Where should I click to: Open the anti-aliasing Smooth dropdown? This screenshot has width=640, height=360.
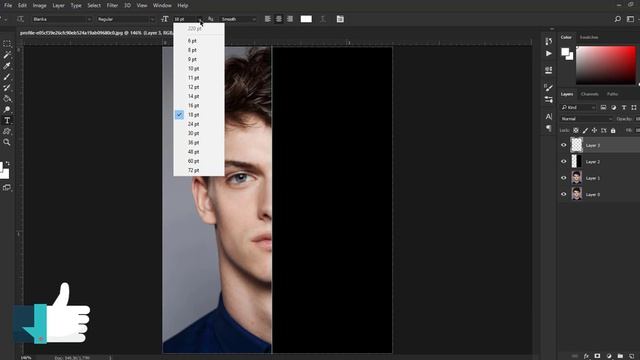tap(238, 19)
